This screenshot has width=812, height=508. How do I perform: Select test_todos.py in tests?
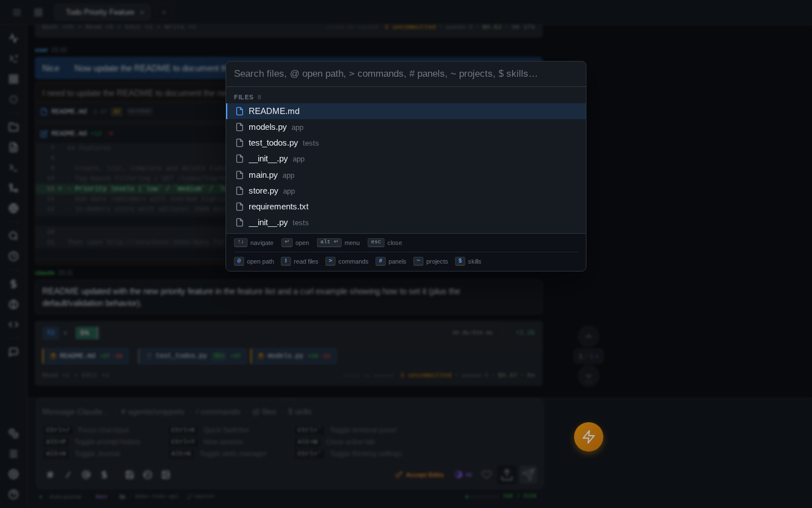pos(406,143)
